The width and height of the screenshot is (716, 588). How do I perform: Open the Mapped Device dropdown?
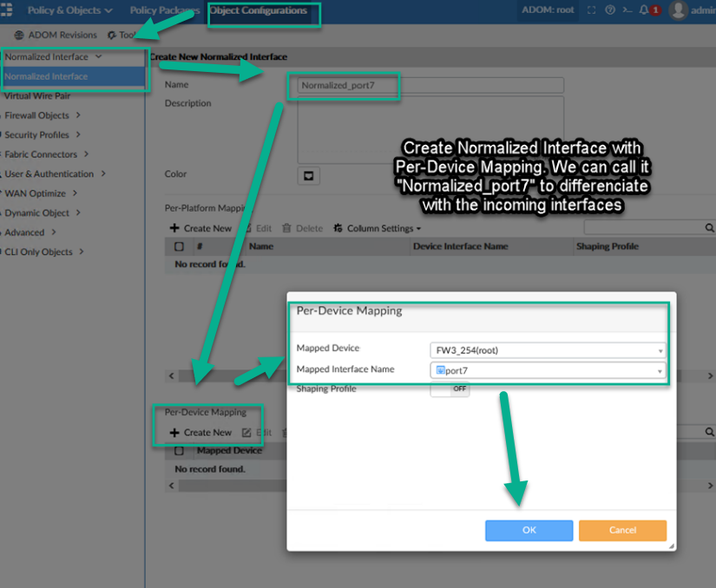[548, 350]
